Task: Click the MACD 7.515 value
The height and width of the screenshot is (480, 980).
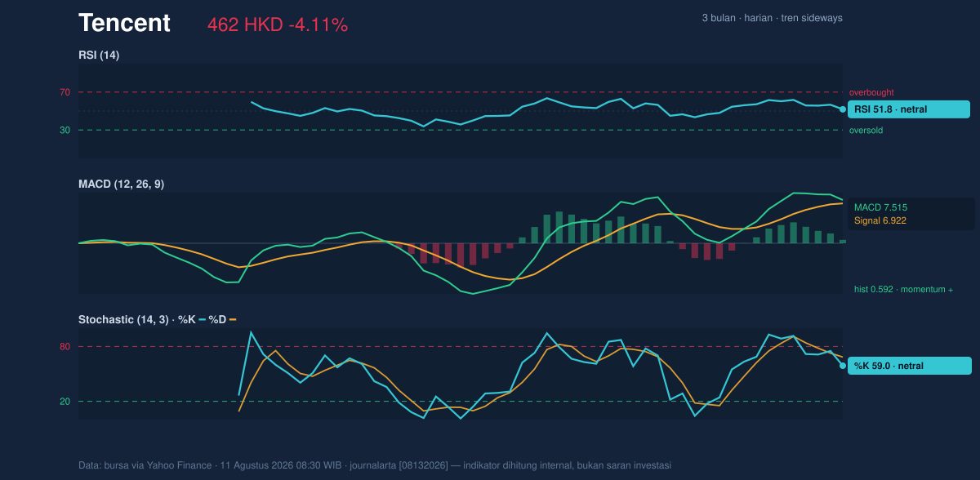Action: point(881,207)
